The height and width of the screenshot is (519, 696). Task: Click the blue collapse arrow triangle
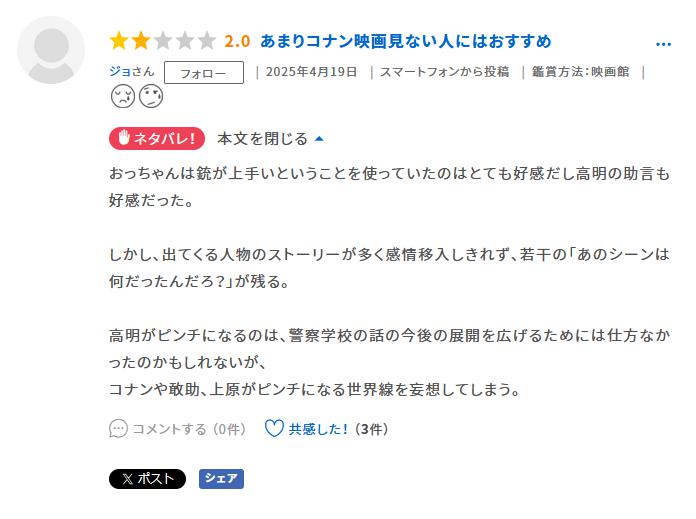(319, 138)
